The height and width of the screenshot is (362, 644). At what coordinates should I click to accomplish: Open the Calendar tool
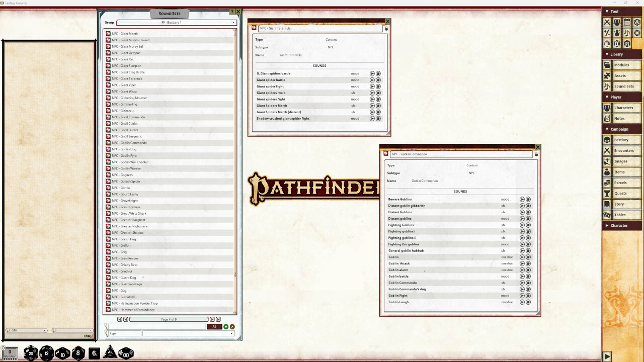point(627,22)
